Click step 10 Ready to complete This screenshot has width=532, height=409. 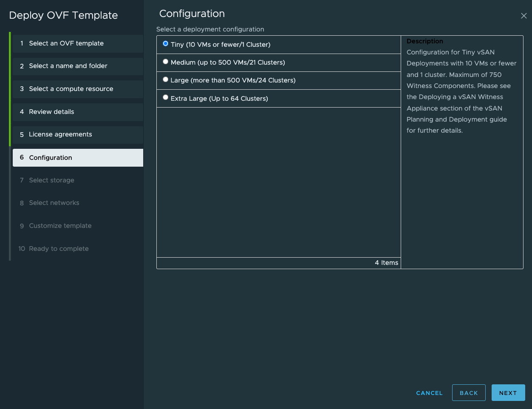59,249
